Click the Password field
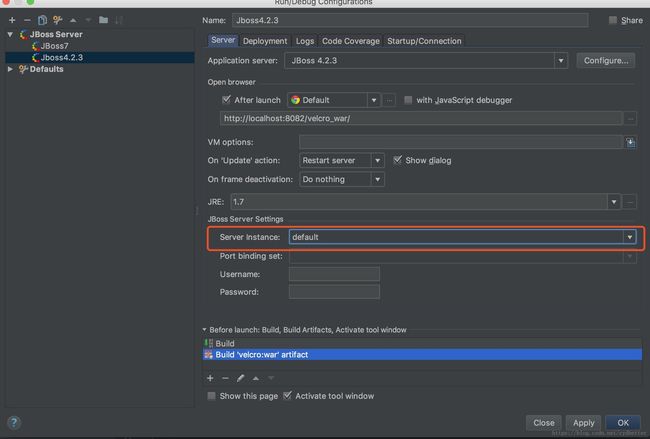 click(x=334, y=292)
